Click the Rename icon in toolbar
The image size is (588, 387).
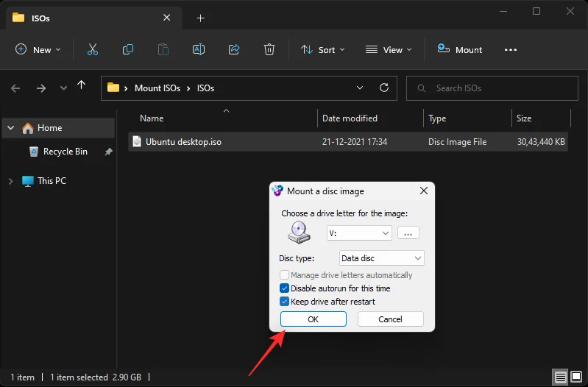pos(199,49)
